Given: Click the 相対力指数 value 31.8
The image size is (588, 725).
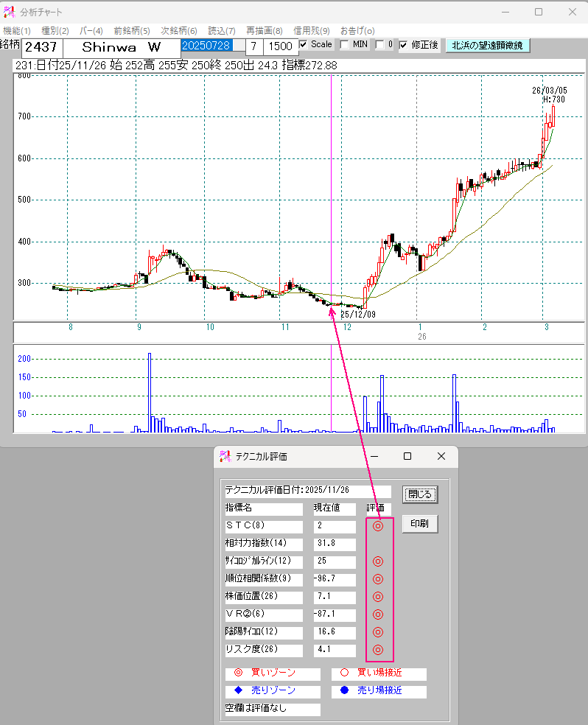Looking at the screenshot, I should [335, 544].
